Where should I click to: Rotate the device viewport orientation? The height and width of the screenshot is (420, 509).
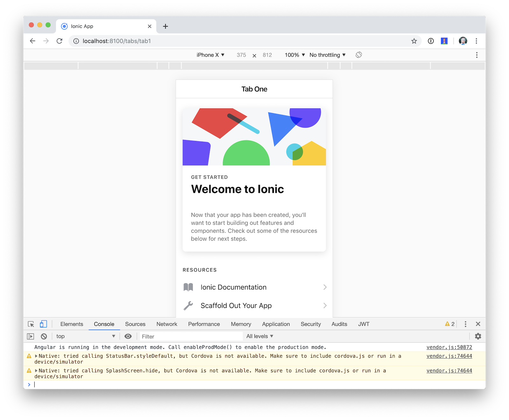359,55
